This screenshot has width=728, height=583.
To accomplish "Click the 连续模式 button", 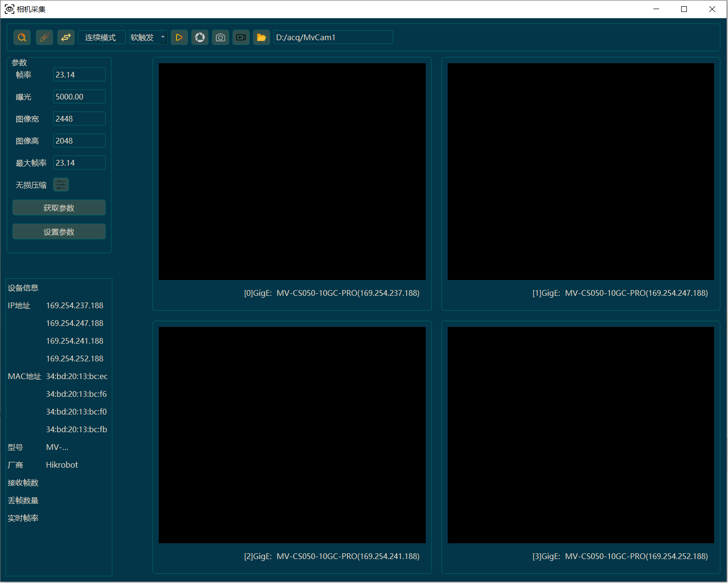I will 102,37.
